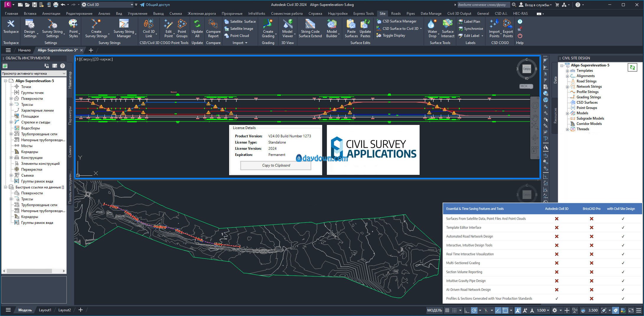This screenshot has height=316, width=644.
Task: Expand the Поверхности node in Toolspace
Action: pyautogui.click(x=11, y=99)
